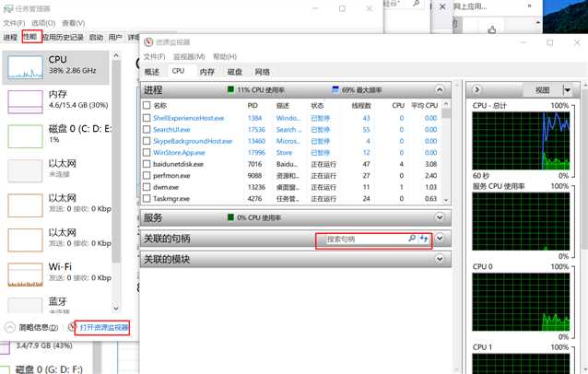Check SearchUI.exe process checkbox
The image size is (588, 374).
pos(147,130)
